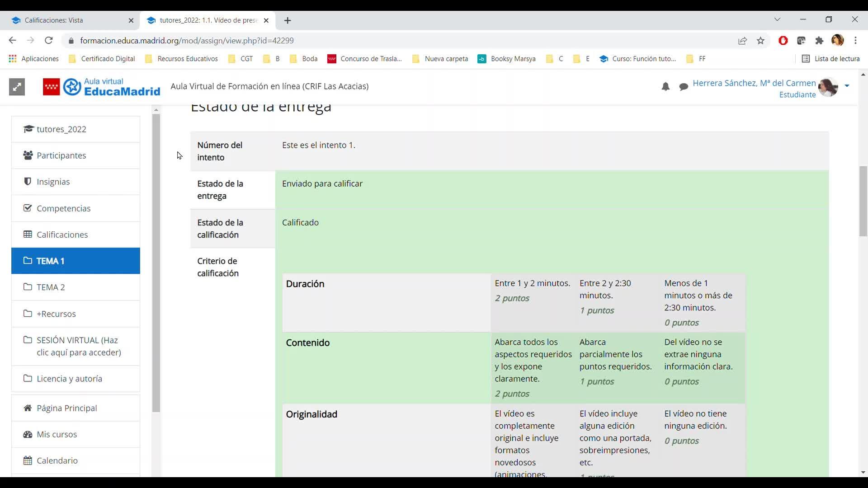This screenshot has height=488, width=868.
Task: Open the messages speech bubble icon
Action: click(684, 87)
